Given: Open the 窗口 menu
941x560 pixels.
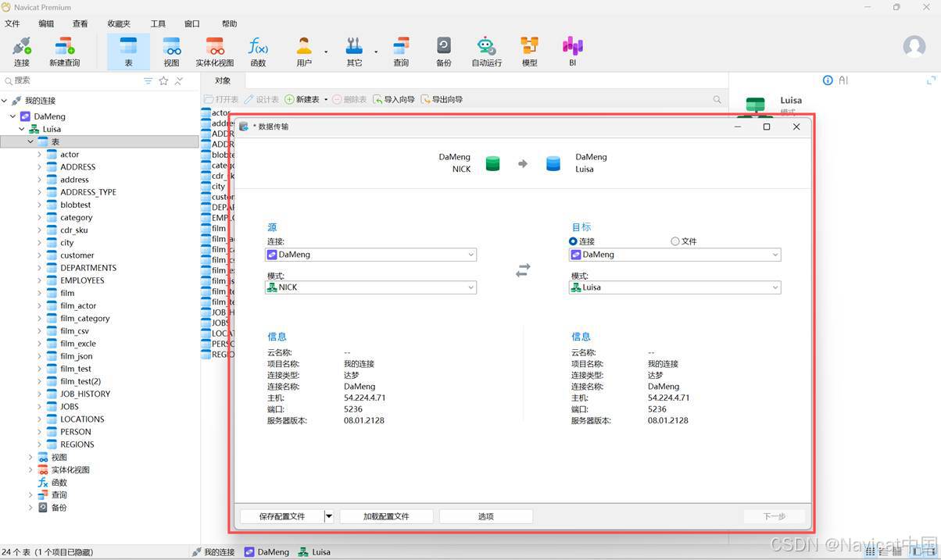Looking at the screenshot, I should tap(191, 23).
